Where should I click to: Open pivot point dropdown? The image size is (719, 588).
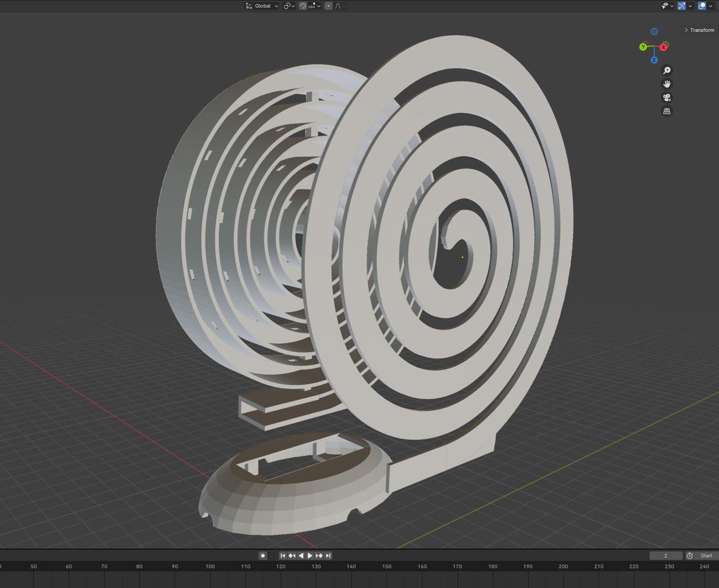[289, 6]
